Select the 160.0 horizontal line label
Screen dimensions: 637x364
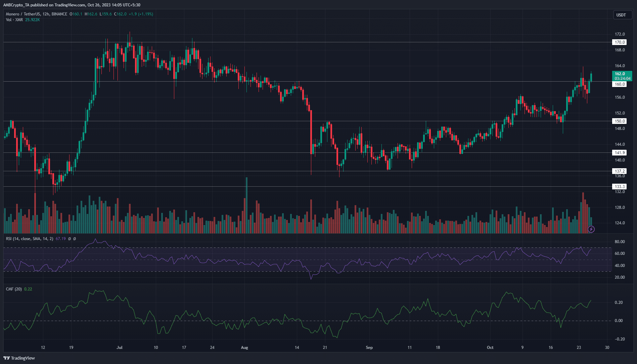[x=620, y=84]
